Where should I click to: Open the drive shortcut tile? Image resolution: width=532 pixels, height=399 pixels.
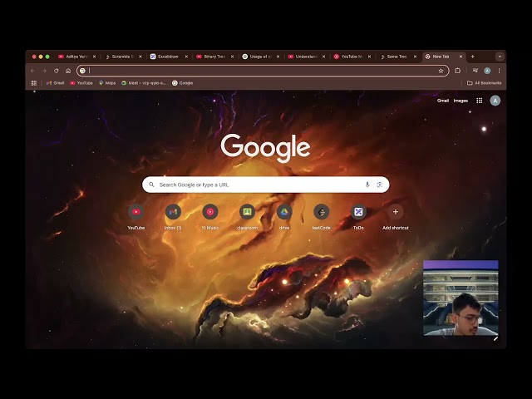(x=284, y=217)
